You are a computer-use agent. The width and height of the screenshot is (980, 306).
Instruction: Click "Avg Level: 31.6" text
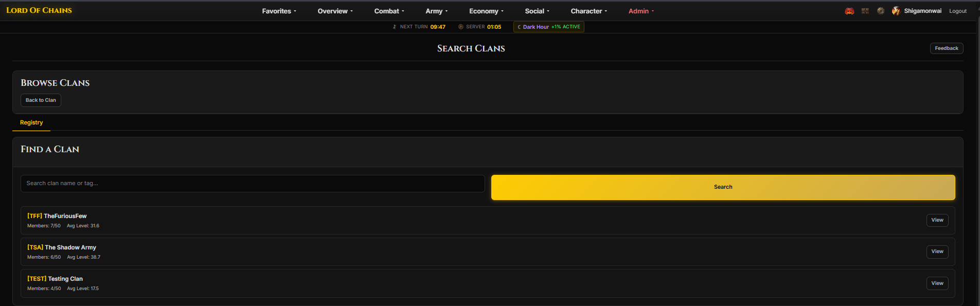[x=83, y=226]
